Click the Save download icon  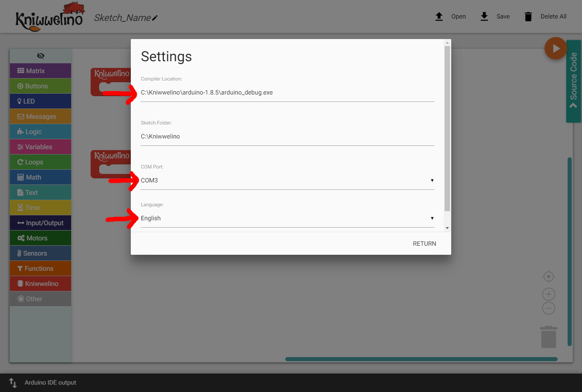pos(484,16)
